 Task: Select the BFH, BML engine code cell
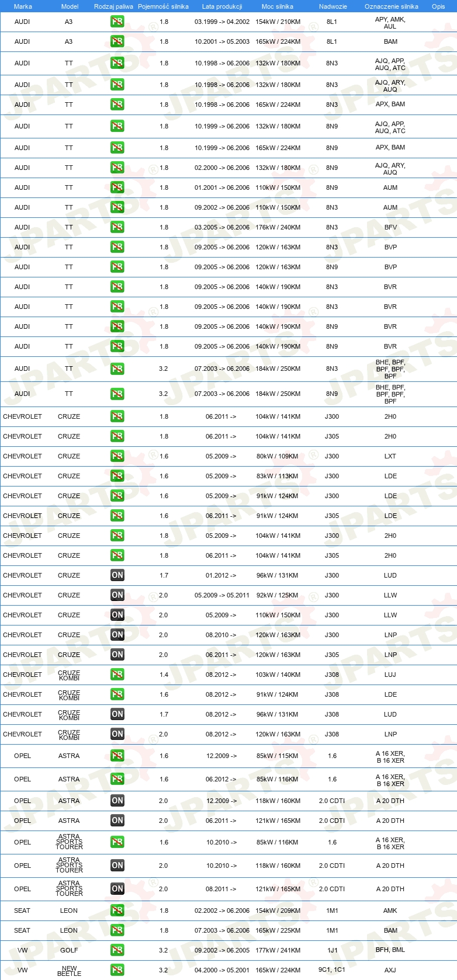tap(390, 950)
